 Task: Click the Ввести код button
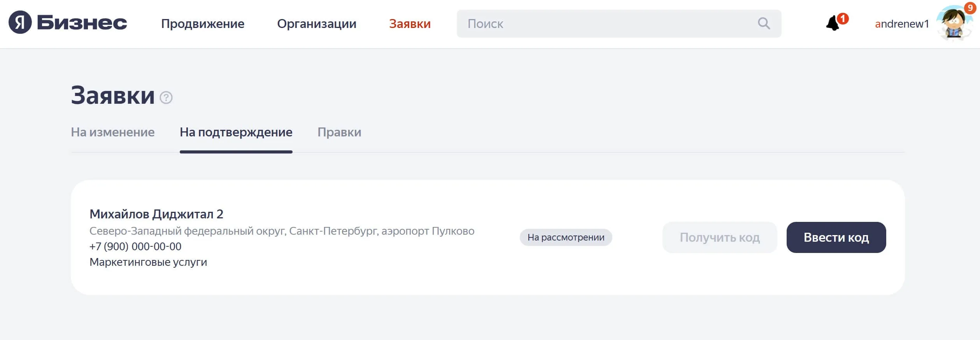tap(836, 237)
